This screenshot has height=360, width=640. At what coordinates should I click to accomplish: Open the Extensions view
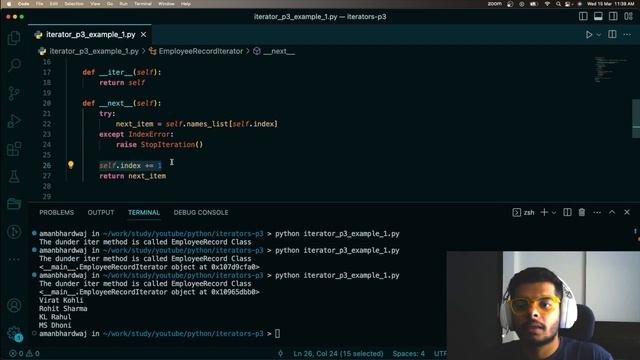point(14,149)
